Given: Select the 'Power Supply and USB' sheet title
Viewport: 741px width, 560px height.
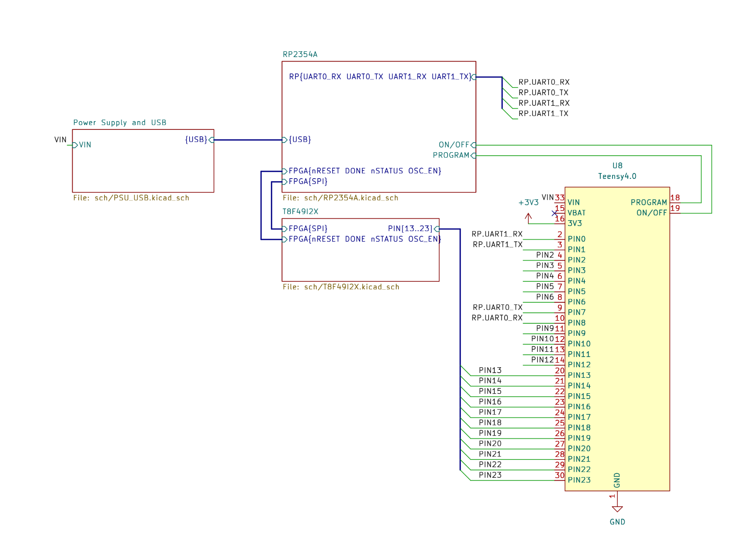Looking at the screenshot, I should click(120, 123).
